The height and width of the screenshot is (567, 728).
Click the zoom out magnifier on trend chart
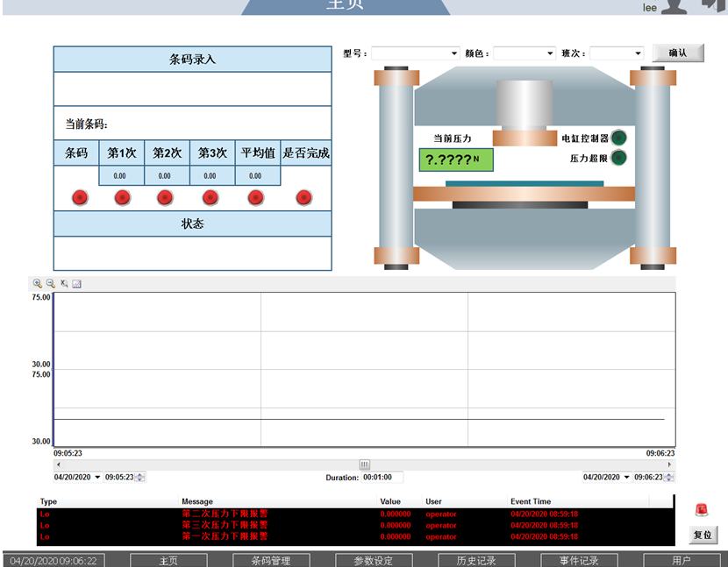coord(50,284)
